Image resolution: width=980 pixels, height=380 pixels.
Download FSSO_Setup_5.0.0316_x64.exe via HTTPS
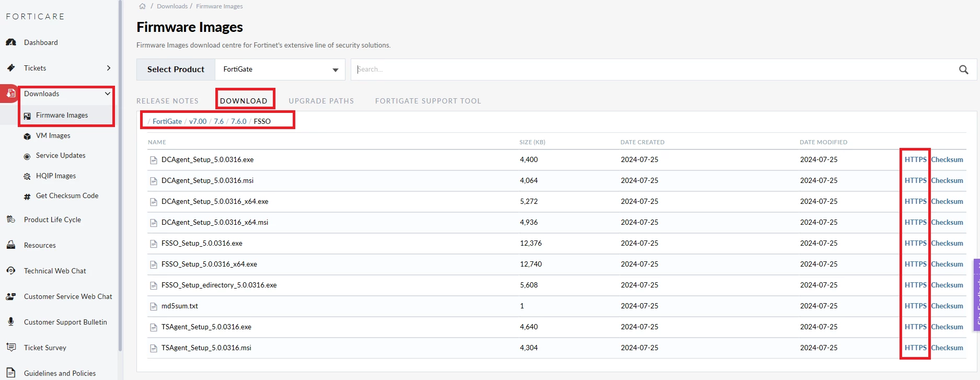pos(916,264)
